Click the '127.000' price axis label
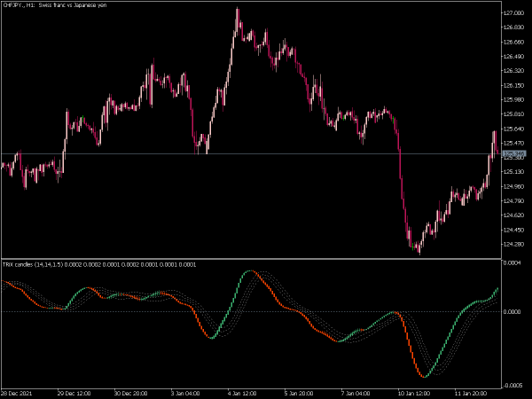Image resolution: width=532 pixels, height=399 pixels. point(514,13)
